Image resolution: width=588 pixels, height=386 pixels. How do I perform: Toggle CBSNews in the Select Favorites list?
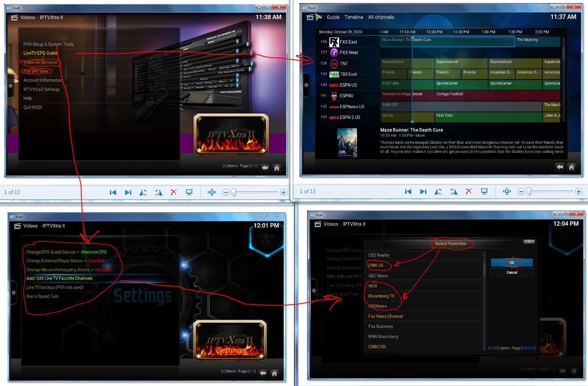click(423, 306)
